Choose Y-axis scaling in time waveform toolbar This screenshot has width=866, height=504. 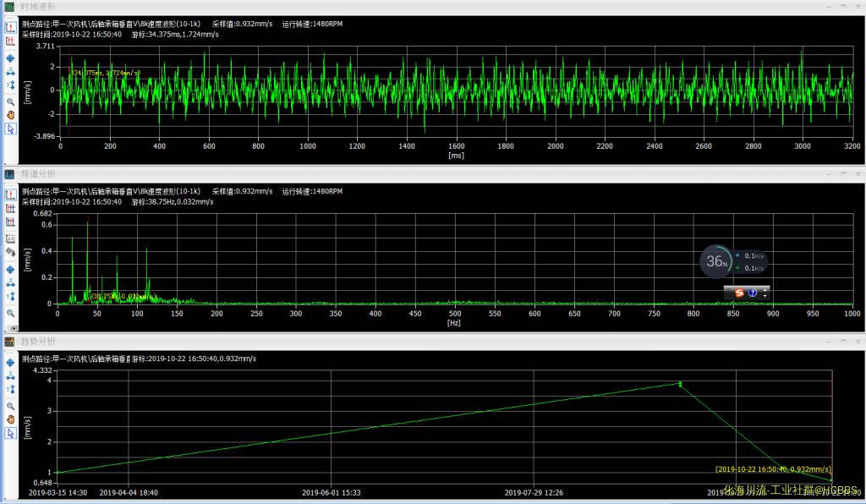10,85
